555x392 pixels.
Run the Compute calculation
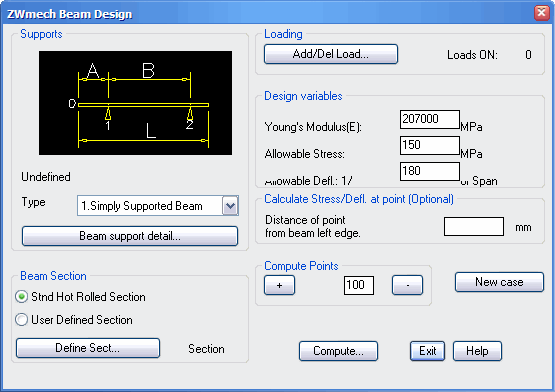pyautogui.click(x=338, y=351)
